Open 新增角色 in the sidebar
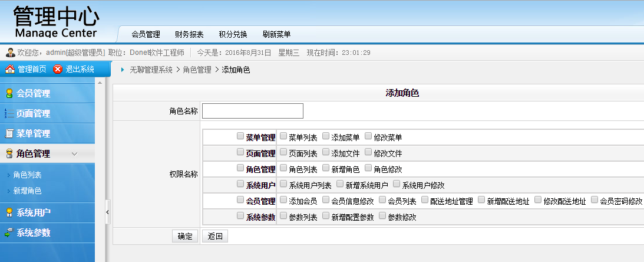Screen dimensions: 644x262 tap(28, 191)
